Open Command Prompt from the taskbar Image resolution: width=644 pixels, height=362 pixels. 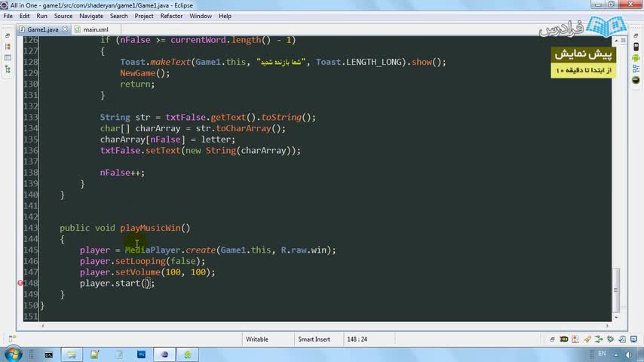48,354
